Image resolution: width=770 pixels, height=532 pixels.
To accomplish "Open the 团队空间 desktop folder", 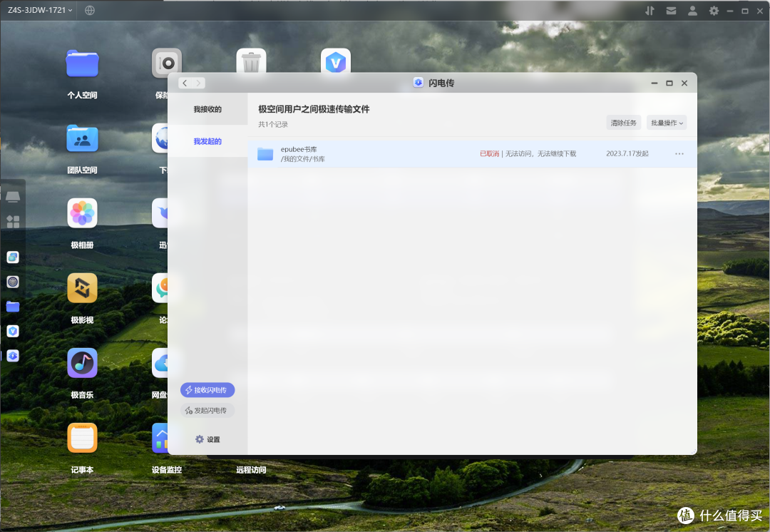I will click(x=82, y=138).
